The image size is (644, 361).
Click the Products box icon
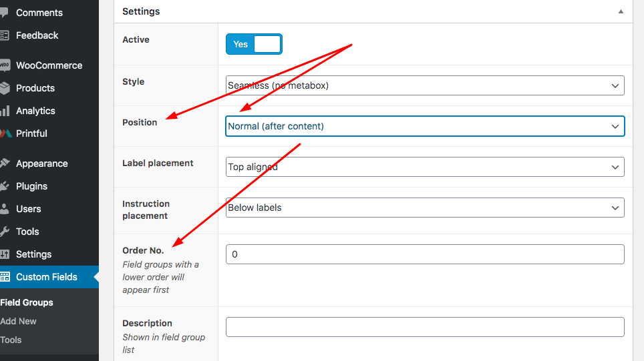tap(4, 88)
